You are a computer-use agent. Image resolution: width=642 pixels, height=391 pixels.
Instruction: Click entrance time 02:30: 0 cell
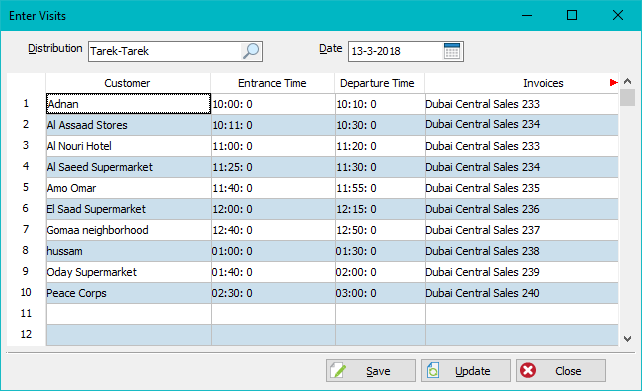click(273, 293)
